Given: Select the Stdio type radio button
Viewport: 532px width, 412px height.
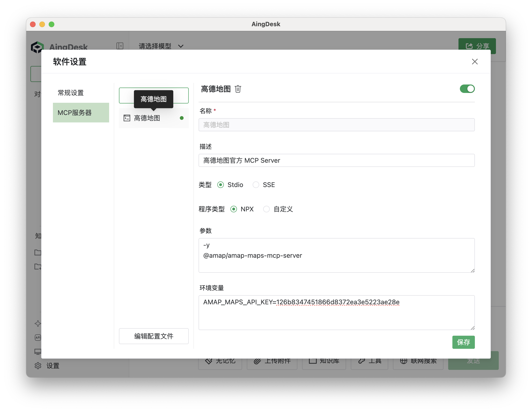Looking at the screenshot, I should click(220, 185).
